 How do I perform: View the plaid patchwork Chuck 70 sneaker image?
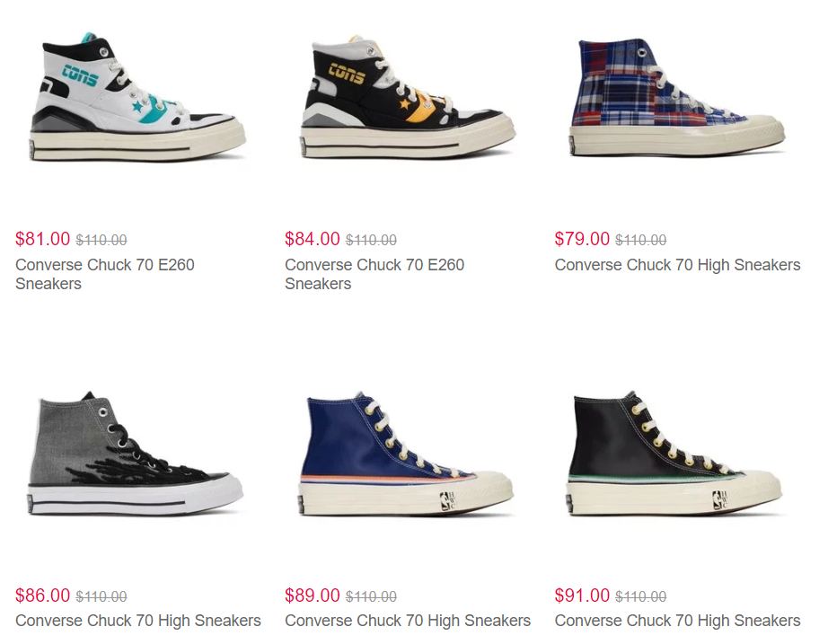click(x=677, y=97)
